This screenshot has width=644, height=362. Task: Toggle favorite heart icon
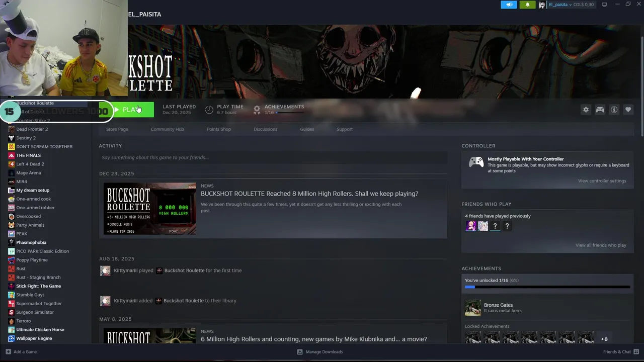pyautogui.click(x=628, y=110)
